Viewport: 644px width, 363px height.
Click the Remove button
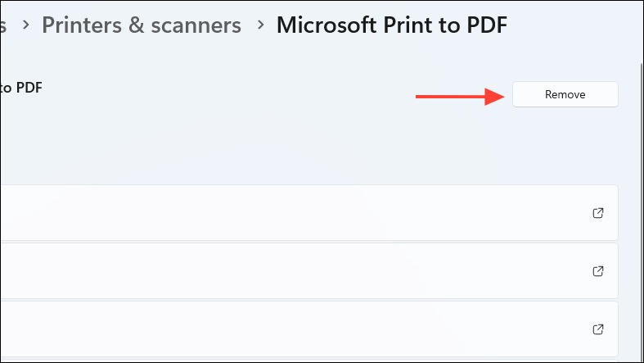(x=565, y=94)
